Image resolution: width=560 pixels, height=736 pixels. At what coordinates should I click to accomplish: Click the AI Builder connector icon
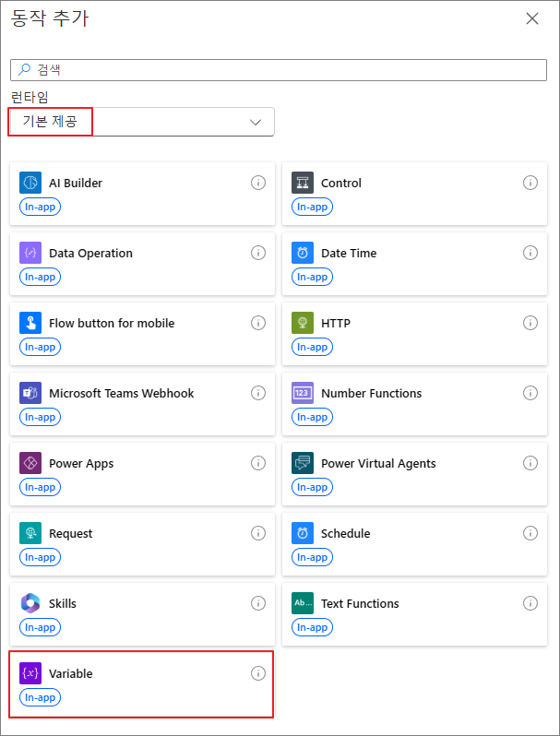(x=30, y=183)
